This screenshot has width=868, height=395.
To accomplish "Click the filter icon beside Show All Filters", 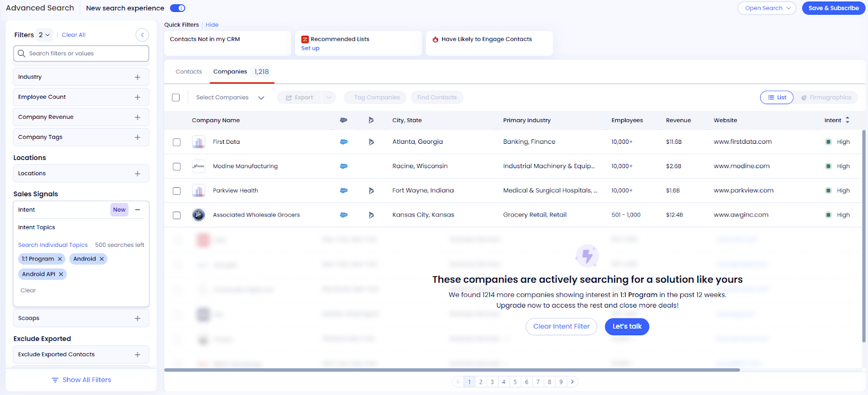I will [55, 380].
